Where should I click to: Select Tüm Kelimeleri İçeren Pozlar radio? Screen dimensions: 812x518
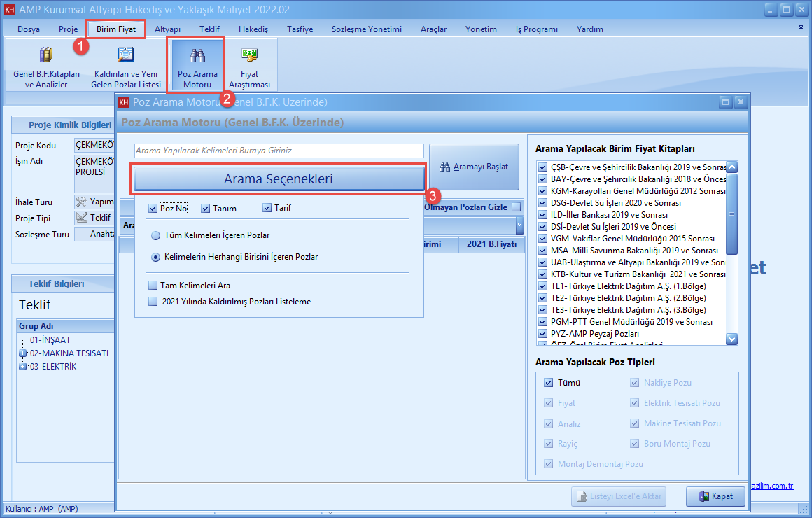155,236
